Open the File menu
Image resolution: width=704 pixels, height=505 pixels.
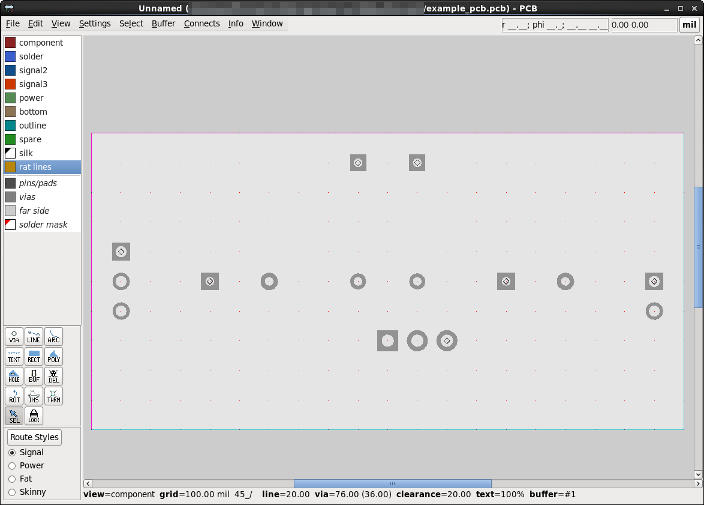click(x=13, y=23)
